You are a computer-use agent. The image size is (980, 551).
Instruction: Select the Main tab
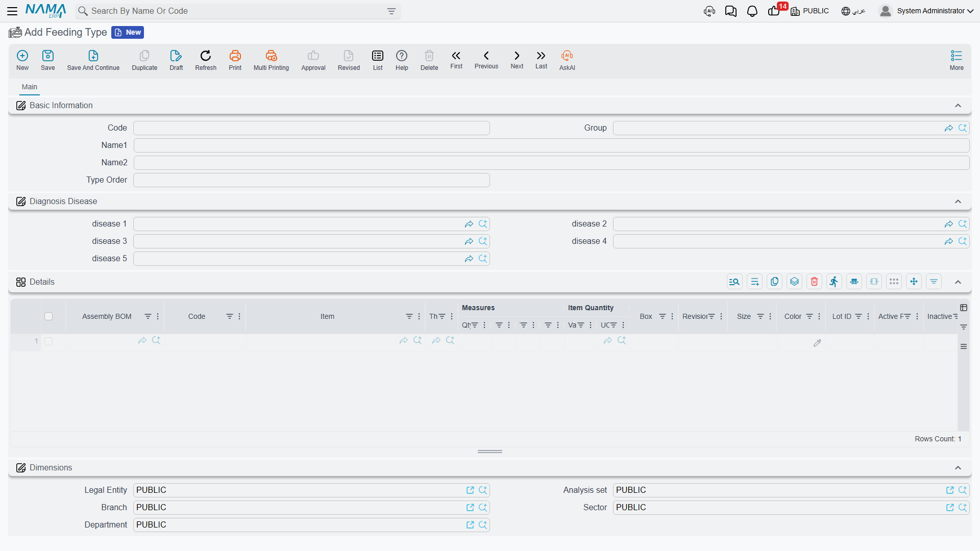tap(30, 87)
